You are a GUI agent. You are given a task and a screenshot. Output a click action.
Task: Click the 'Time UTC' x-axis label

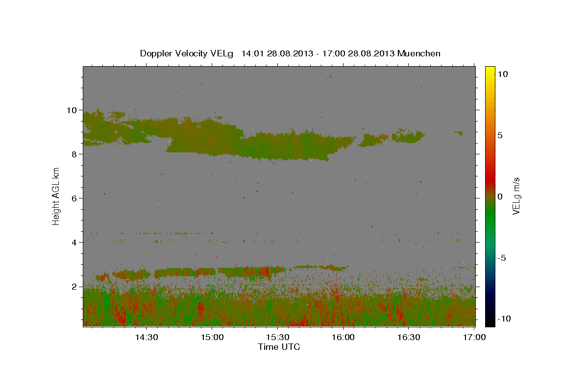point(279,347)
